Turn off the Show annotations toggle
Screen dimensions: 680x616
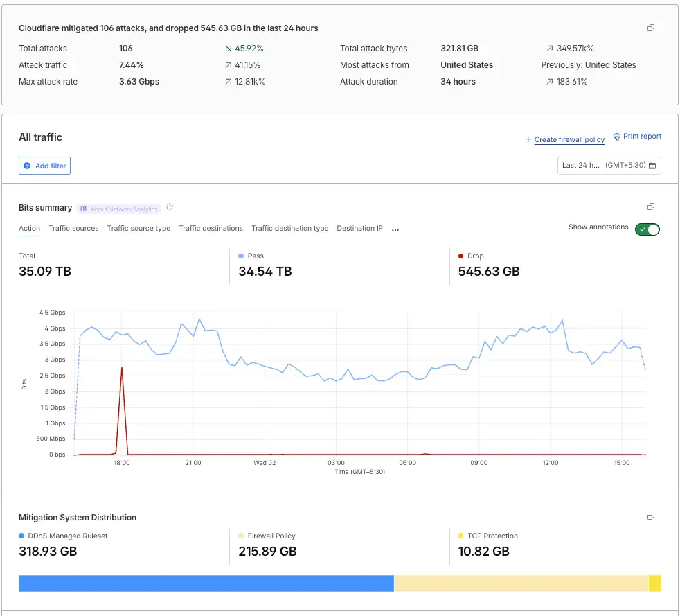point(647,229)
